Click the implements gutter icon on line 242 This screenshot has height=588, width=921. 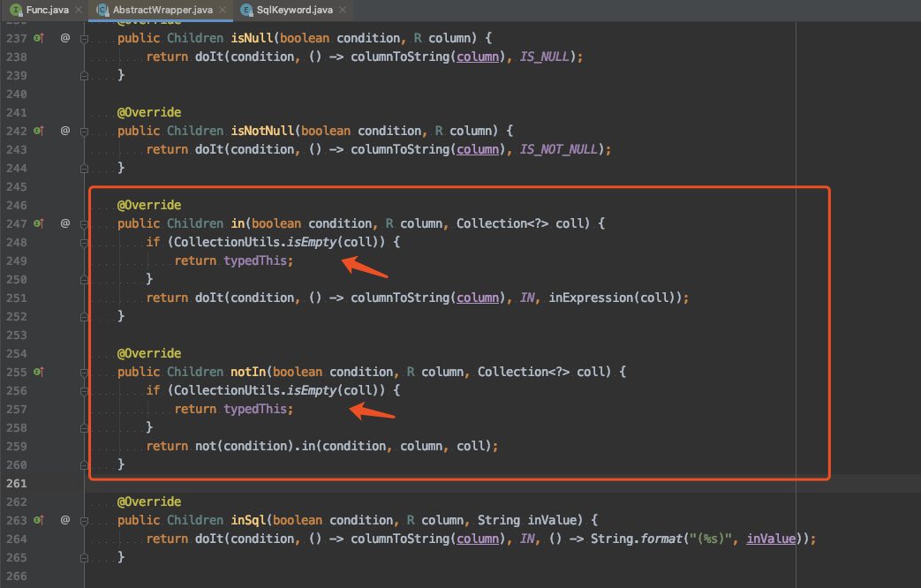pos(38,131)
